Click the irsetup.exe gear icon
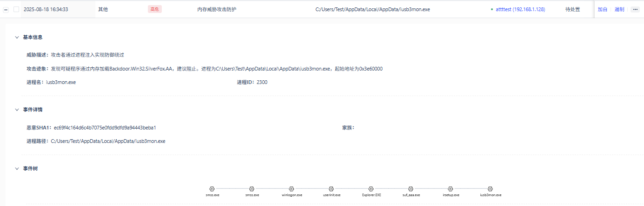644x206 pixels. tap(451, 189)
